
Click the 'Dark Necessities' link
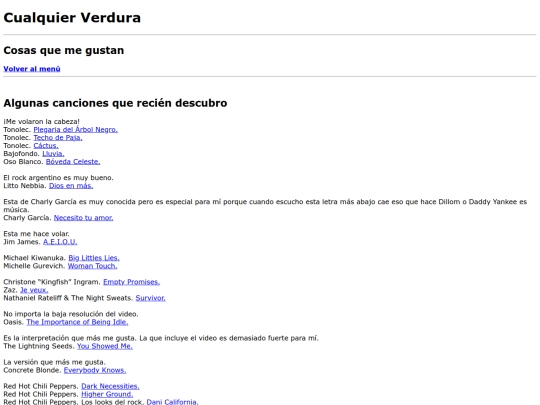point(110,386)
